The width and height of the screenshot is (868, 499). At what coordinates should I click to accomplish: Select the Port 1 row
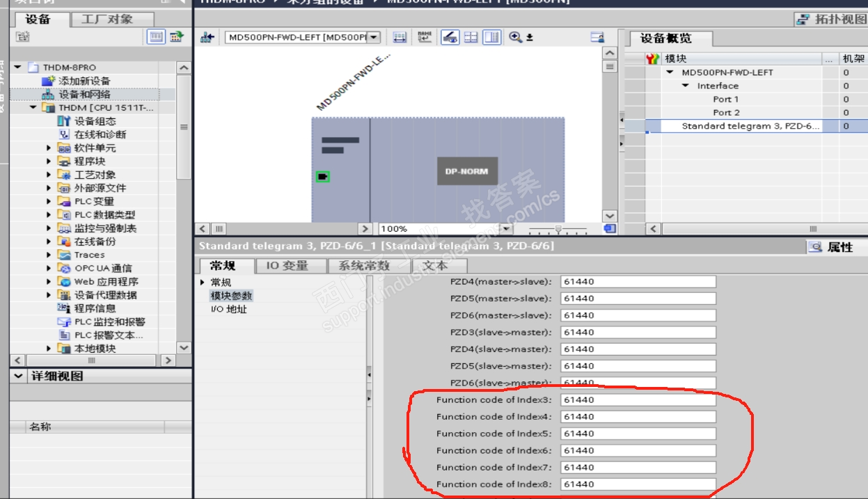pyautogui.click(x=726, y=100)
